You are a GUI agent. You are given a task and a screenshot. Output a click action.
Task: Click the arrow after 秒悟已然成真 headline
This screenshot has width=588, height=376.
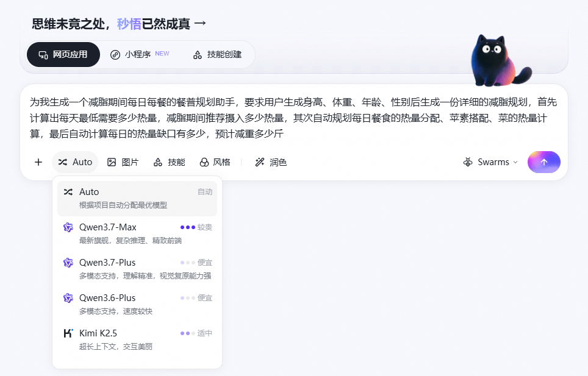[x=200, y=23]
